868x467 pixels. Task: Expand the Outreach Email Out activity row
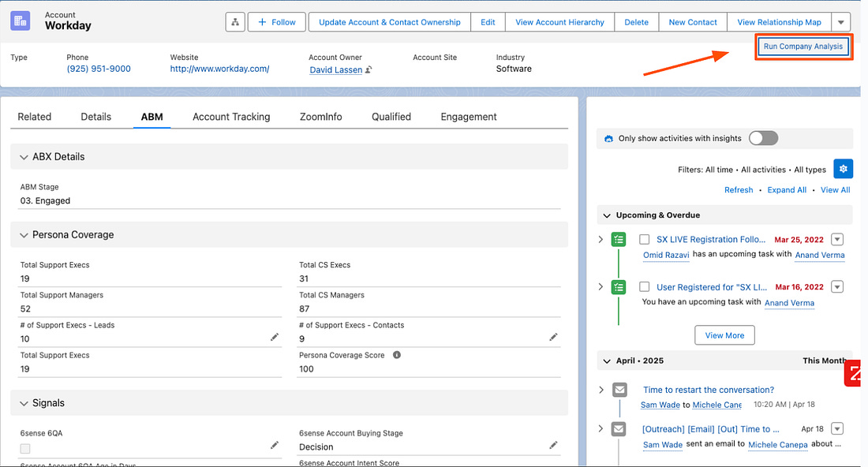pos(600,428)
